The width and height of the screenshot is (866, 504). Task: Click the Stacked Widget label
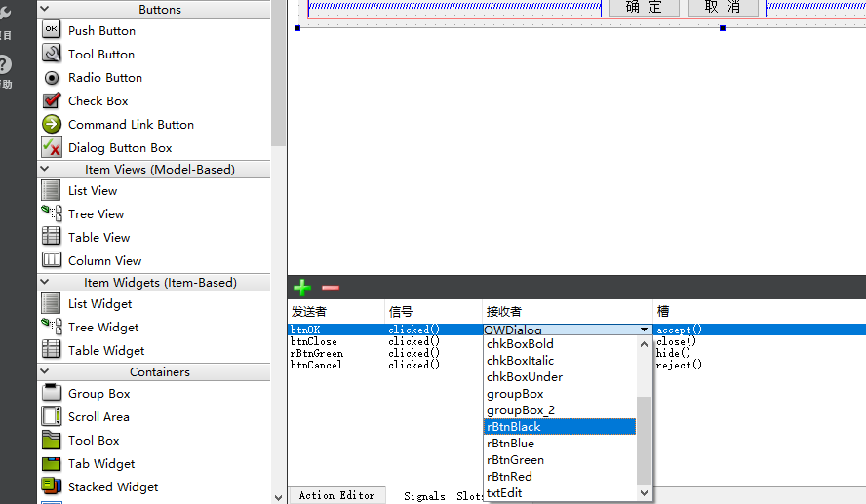113,486
